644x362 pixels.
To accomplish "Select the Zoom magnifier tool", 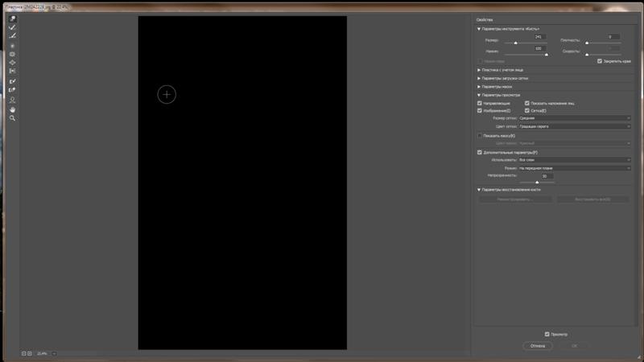I will coord(12,118).
